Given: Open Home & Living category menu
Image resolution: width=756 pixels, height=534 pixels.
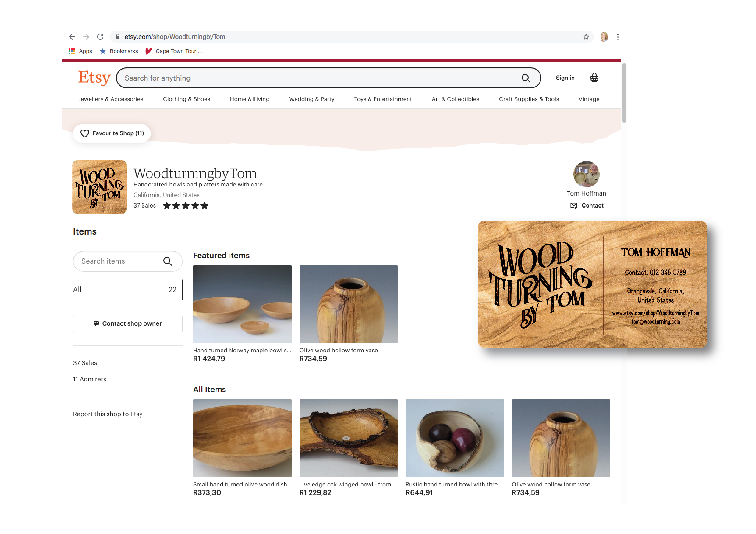Looking at the screenshot, I should pyautogui.click(x=249, y=99).
